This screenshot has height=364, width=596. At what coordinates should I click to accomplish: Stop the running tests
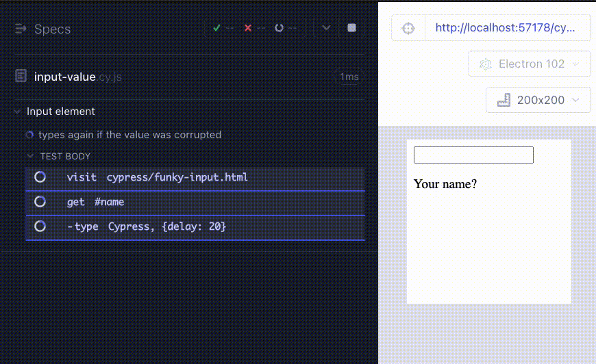(x=352, y=27)
